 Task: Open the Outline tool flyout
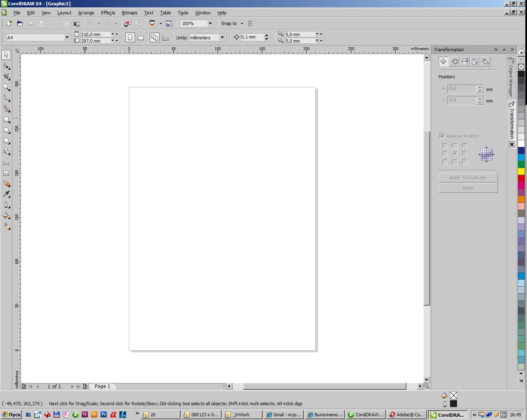[6, 205]
